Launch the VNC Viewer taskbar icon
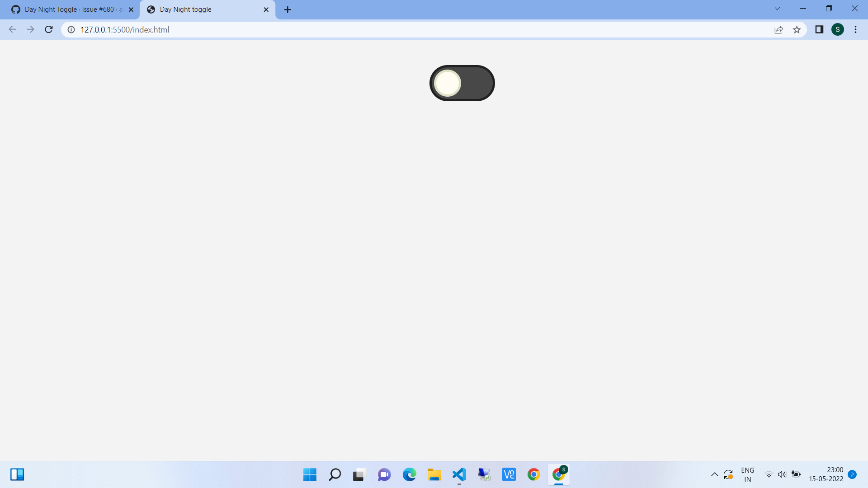The image size is (868, 488). [509, 474]
